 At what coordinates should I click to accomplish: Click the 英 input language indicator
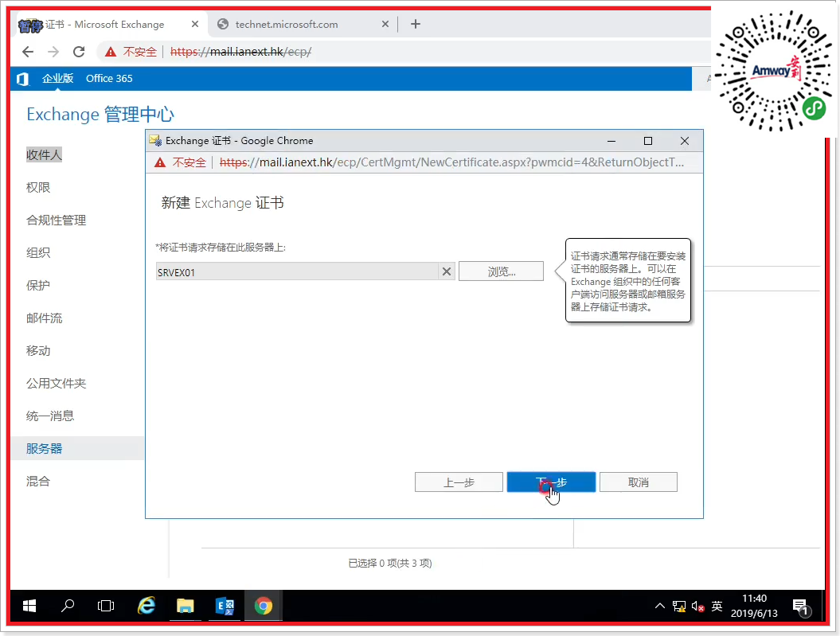[x=717, y=606]
